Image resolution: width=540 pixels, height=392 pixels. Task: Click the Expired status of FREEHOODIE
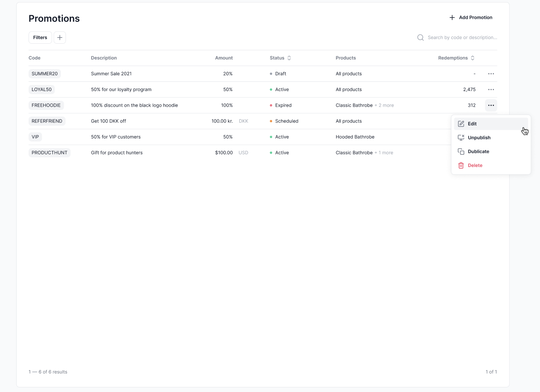[280, 105]
